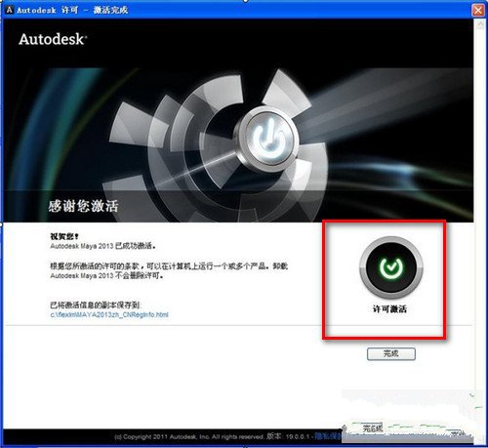This screenshot has height=448, width=488.
Task: Click the window title Autodesk 许可 - 激活完成
Action: tap(72, 10)
